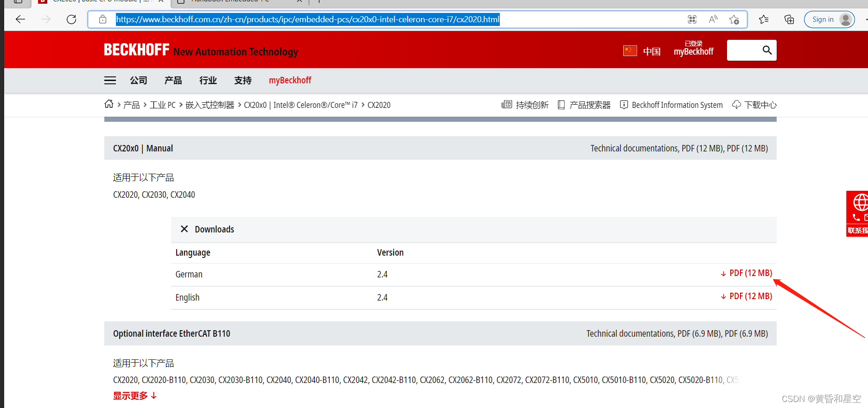Image resolution: width=868 pixels, height=408 pixels.
Task: Go back to the previous browser page
Action: (20, 19)
